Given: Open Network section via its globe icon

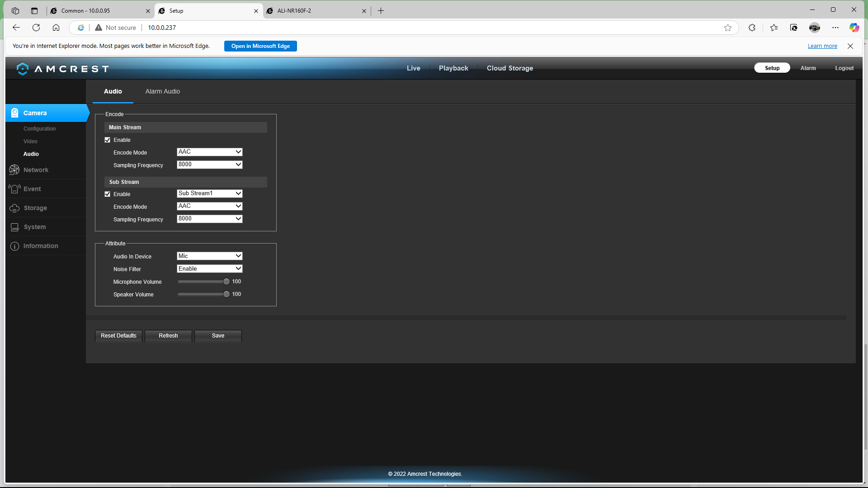Looking at the screenshot, I should pos(14,170).
